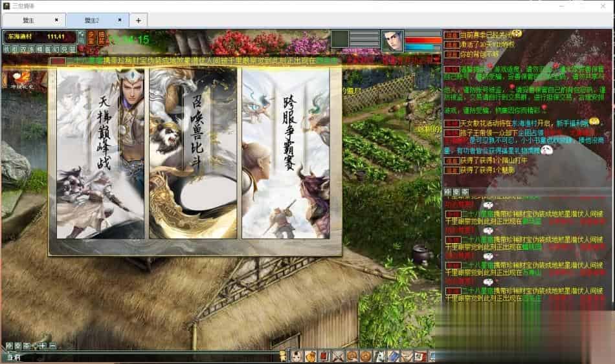Click the first chat filter button above lower chat
The height and width of the screenshot is (364, 615).
pyautogui.click(x=447, y=192)
